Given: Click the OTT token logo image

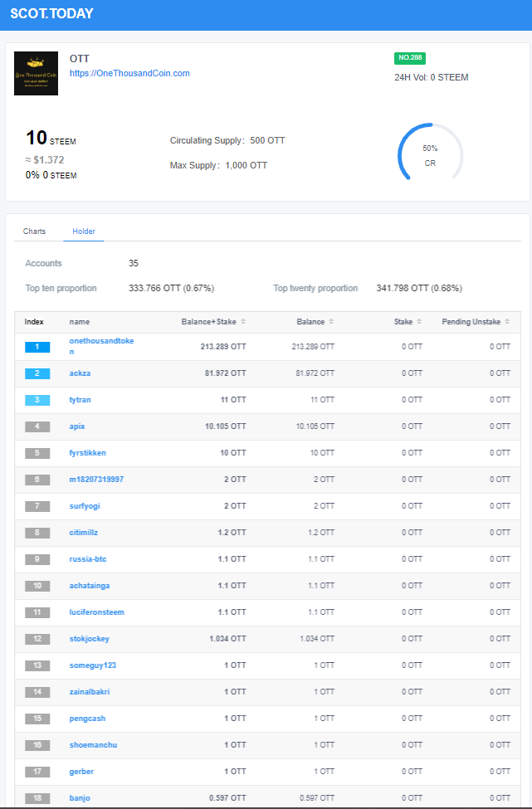Looking at the screenshot, I should click(x=37, y=73).
